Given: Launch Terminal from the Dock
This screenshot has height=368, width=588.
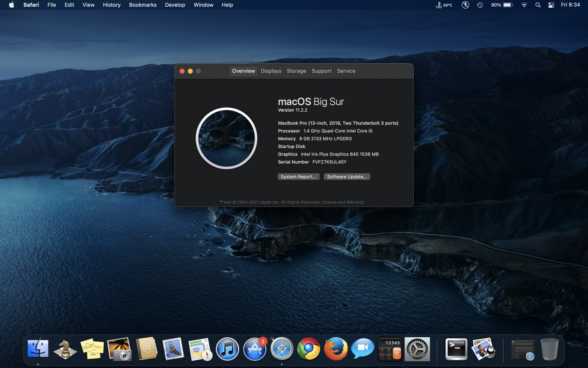Looking at the screenshot, I should 456,349.
